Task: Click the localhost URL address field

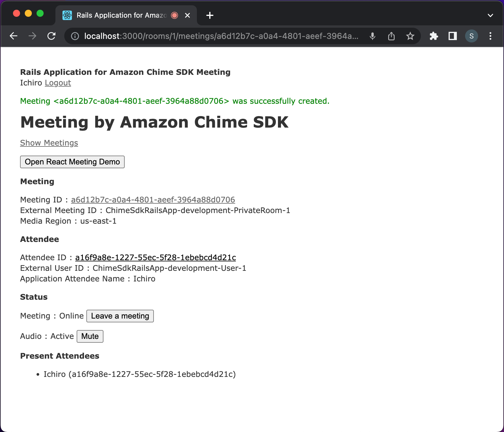Action: pyautogui.click(x=221, y=36)
